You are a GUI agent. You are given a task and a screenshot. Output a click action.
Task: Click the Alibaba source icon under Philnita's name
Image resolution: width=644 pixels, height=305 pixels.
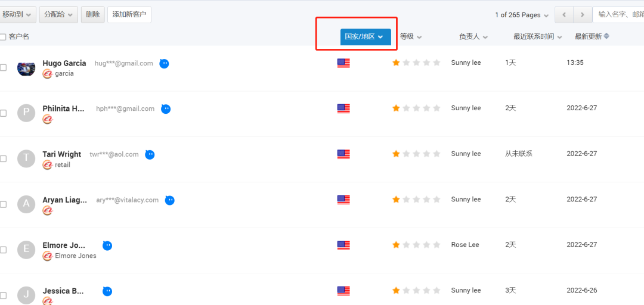(x=48, y=120)
